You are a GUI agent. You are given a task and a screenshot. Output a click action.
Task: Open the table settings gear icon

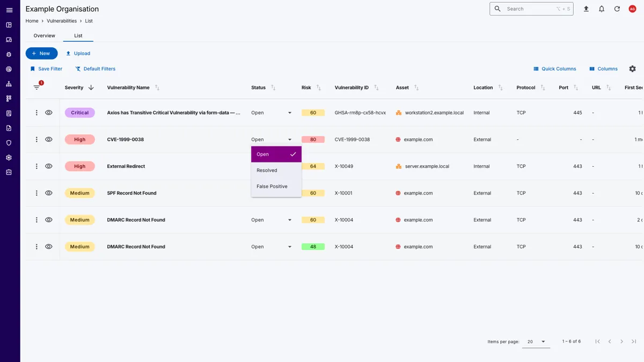point(632,69)
